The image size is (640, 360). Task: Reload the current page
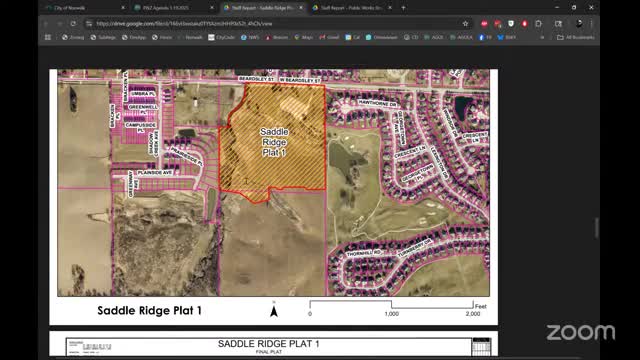pyautogui.click(x=73, y=24)
